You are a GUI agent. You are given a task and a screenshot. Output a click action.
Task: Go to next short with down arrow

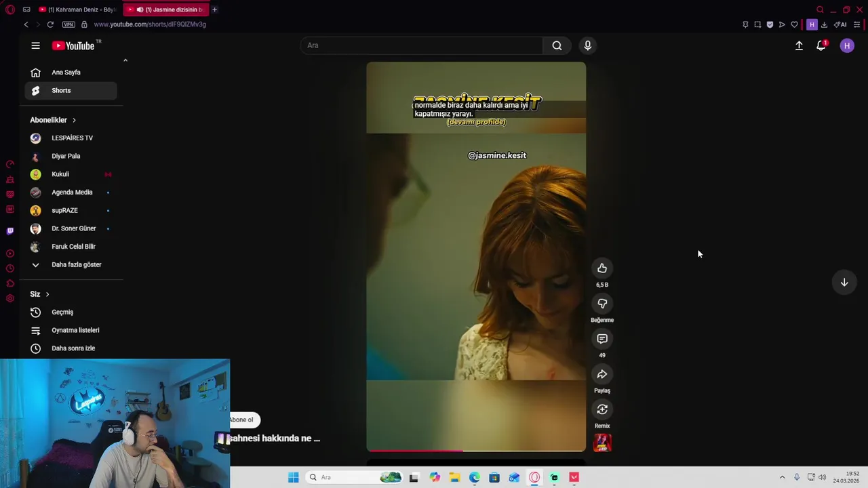844,283
